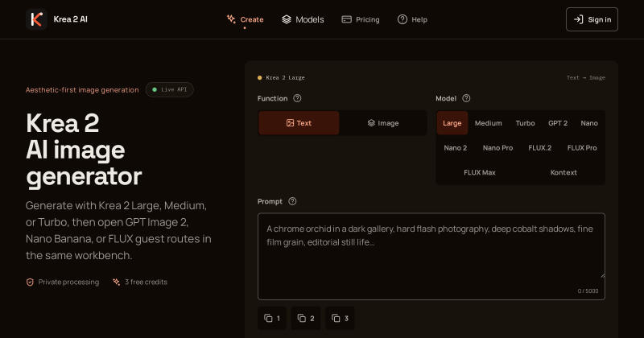Select the Text function mode

point(299,123)
